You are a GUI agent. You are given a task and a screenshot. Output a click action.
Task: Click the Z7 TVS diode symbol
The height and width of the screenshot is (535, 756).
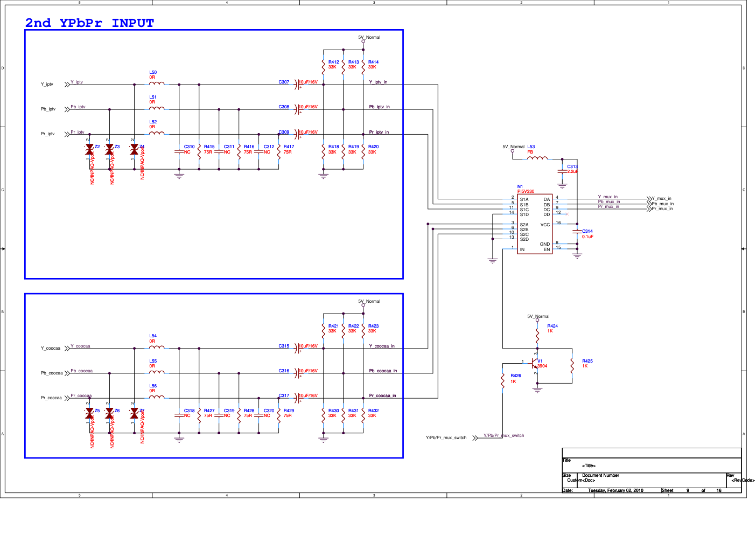(x=134, y=414)
